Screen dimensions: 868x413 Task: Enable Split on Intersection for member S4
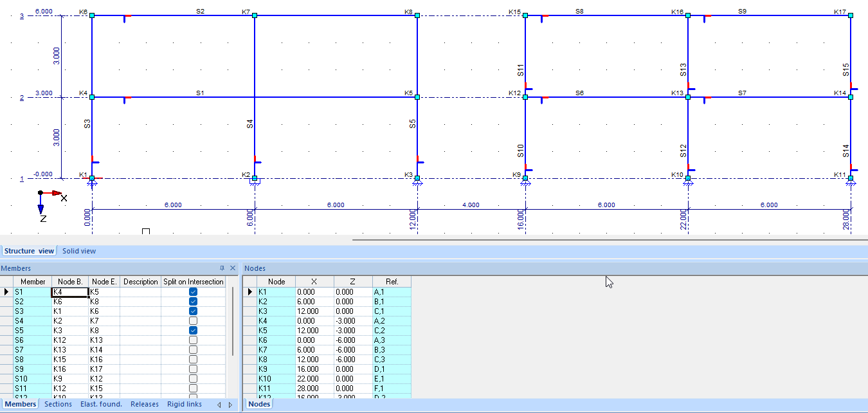pos(193,321)
